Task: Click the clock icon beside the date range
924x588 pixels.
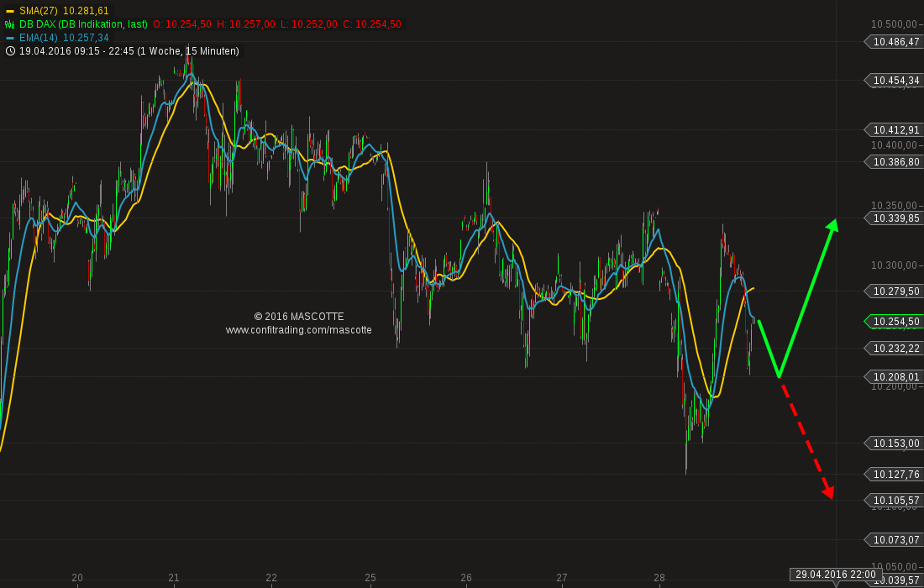Action: click(10, 51)
